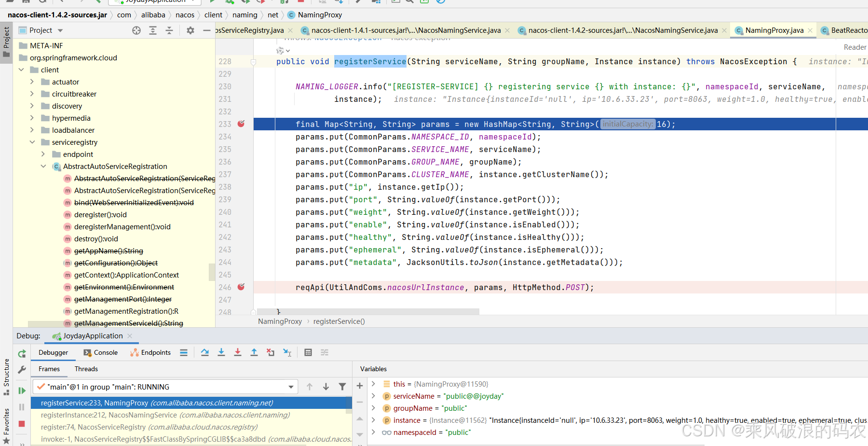Image resolution: width=868 pixels, height=446 pixels.
Task: Click Reader mode link in editor
Action: (x=854, y=47)
